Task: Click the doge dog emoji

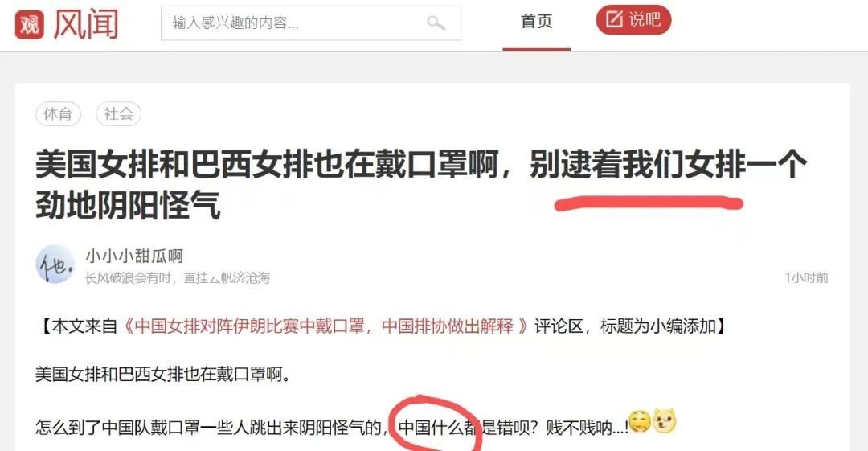Action: click(665, 421)
